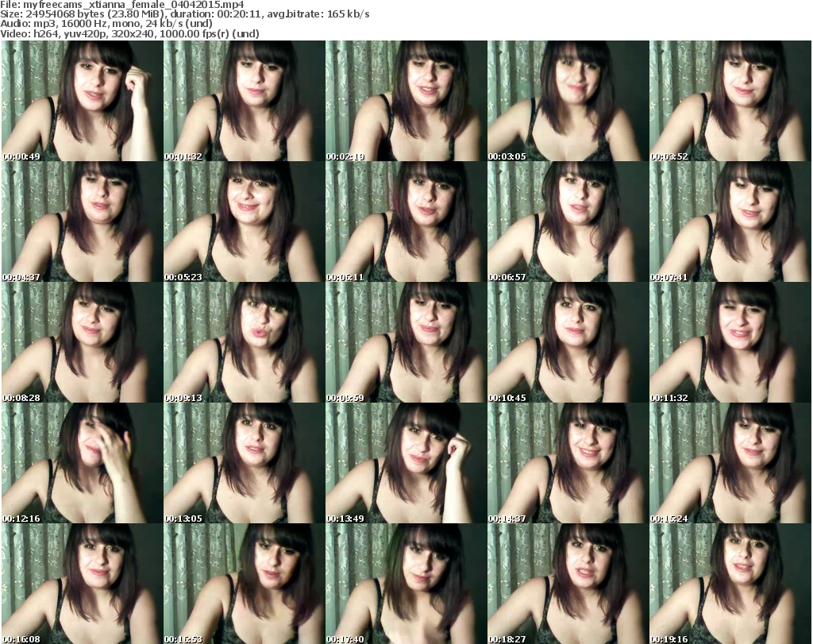Select the thumbnail marked 00:15:24
The height and width of the screenshot is (644, 813).
pyautogui.click(x=729, y=463)
